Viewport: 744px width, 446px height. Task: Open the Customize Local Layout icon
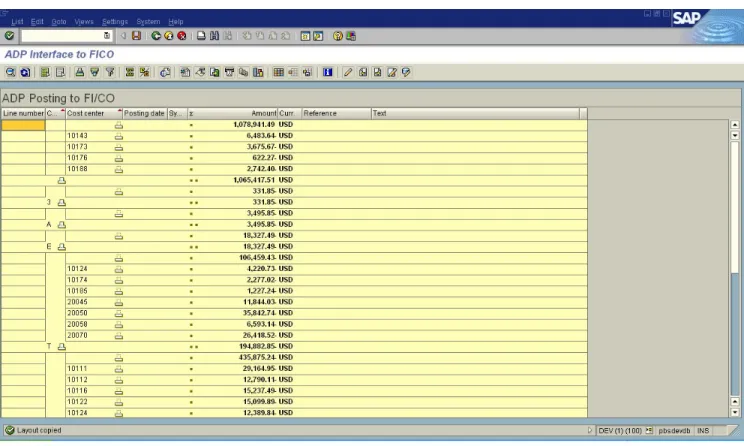[x=351, y=36]
